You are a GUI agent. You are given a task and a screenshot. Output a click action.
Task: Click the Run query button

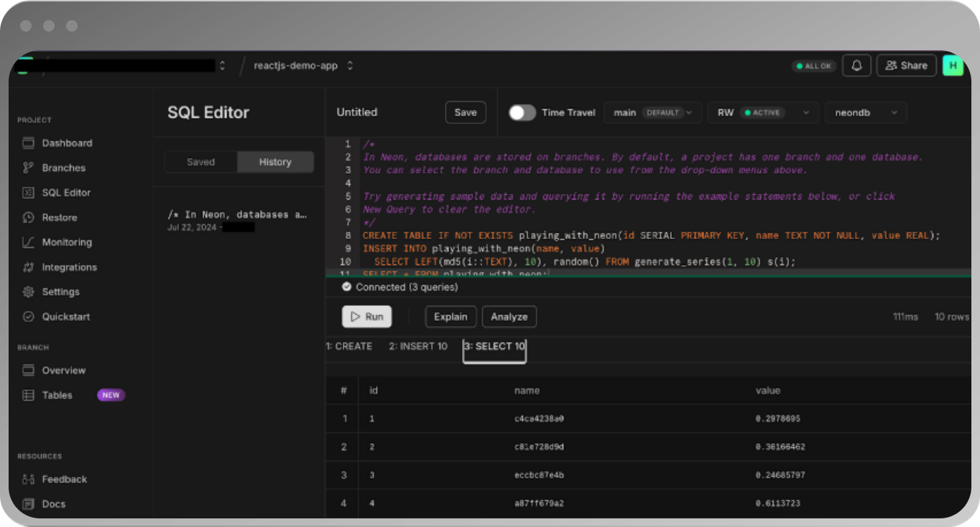point(366,317)
